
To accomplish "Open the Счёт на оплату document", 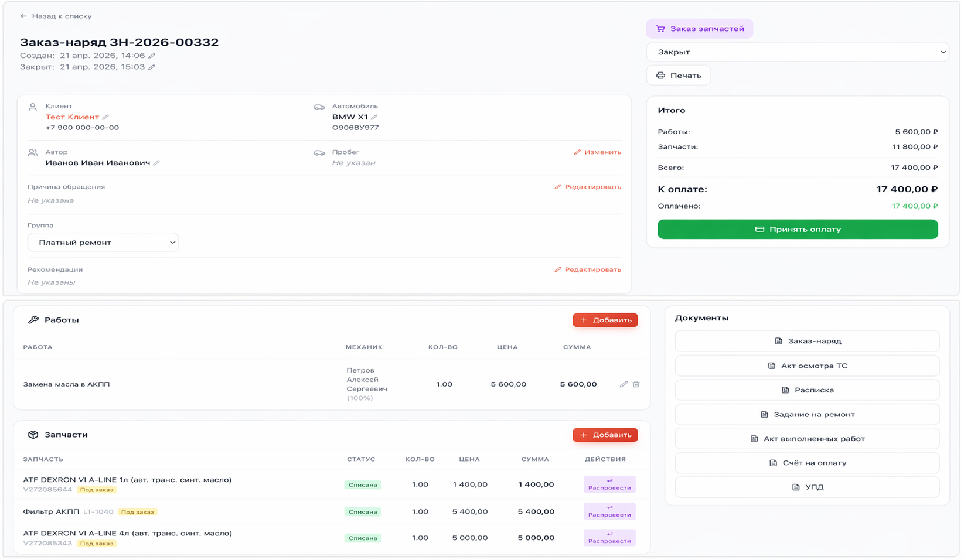I will point(807,463).
